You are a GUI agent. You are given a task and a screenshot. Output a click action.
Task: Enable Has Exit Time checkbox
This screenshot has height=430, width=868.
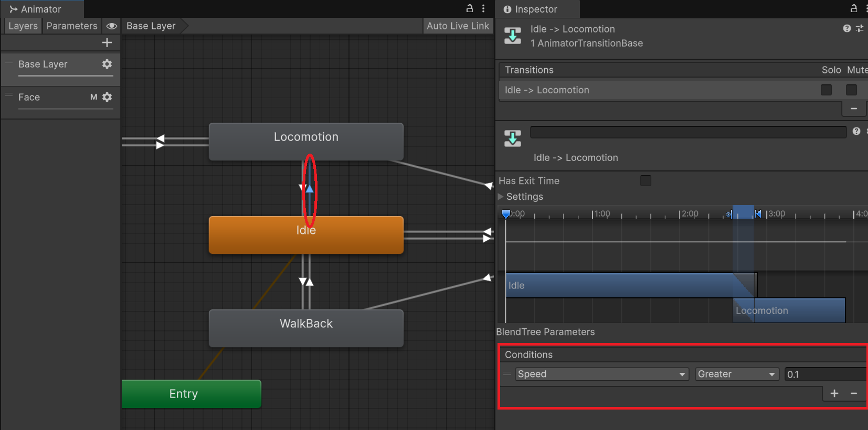[x=645, y=181]
